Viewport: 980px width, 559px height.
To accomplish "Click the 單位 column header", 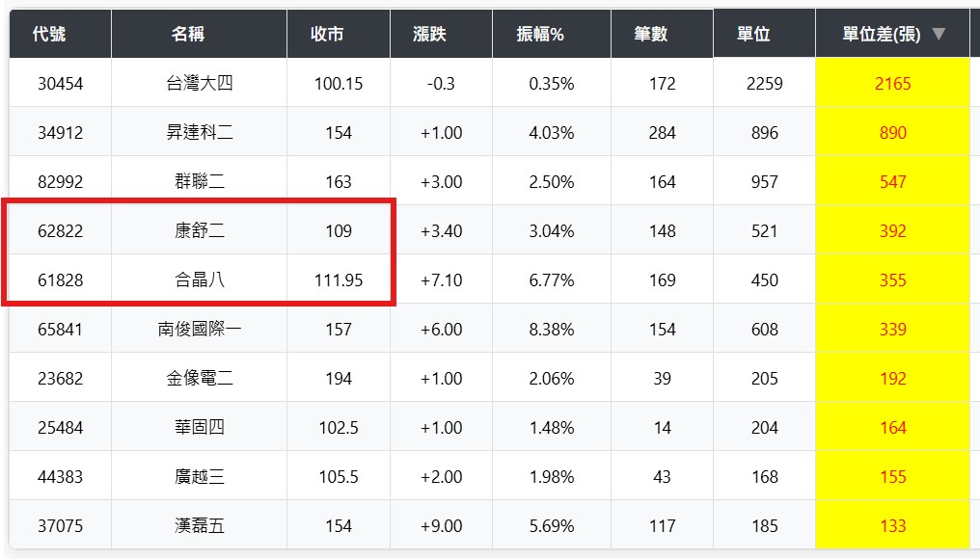I will point(753,35).
